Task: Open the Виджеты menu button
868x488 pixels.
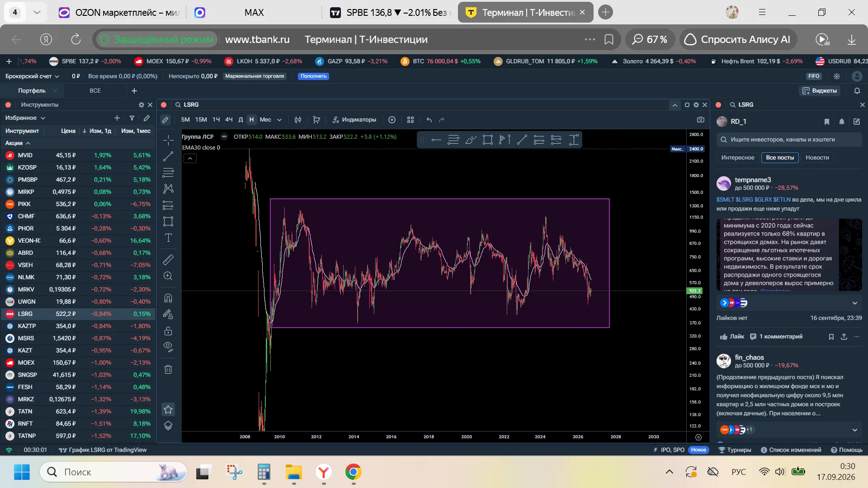Action: click(820, 91)
